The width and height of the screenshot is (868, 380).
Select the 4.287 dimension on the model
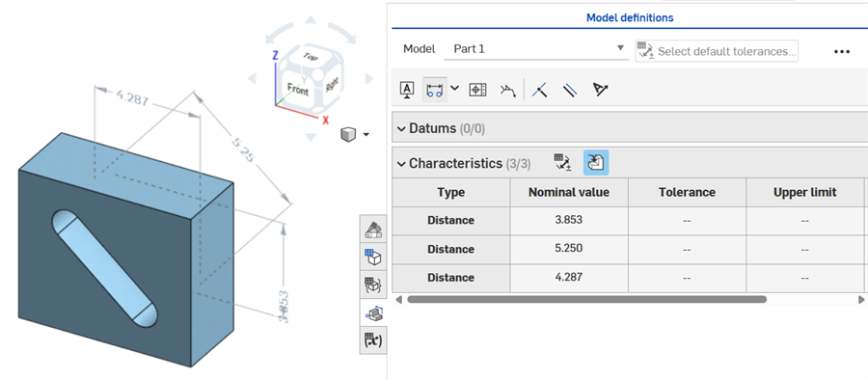[x=132, y=99]
